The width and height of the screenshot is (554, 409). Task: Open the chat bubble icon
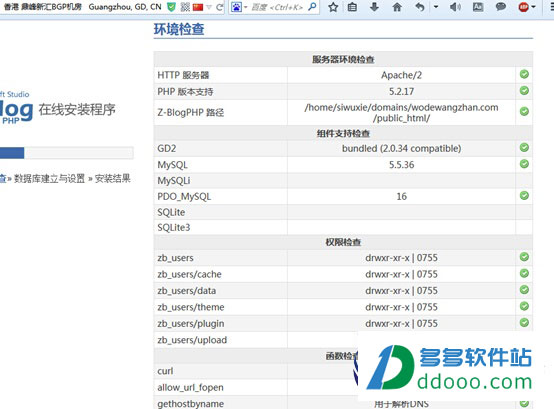[501, 7]
